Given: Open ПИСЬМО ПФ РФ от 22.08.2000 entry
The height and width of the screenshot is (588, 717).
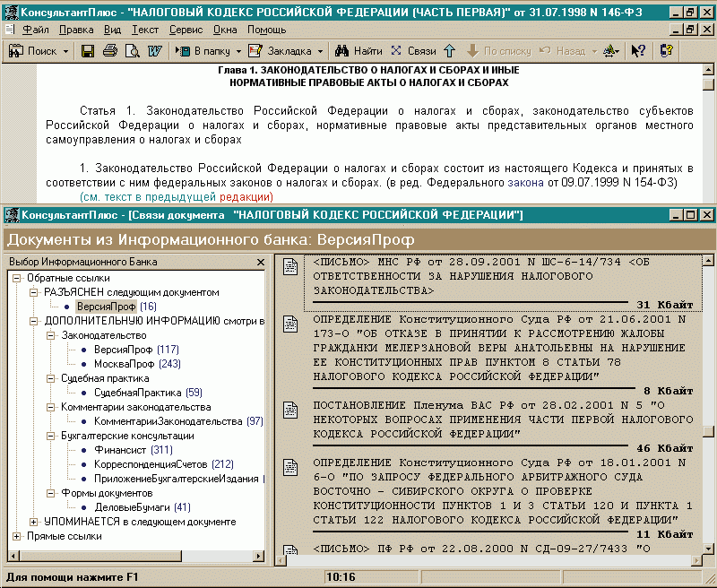Looking at the screenshot, I should (481, 549).
